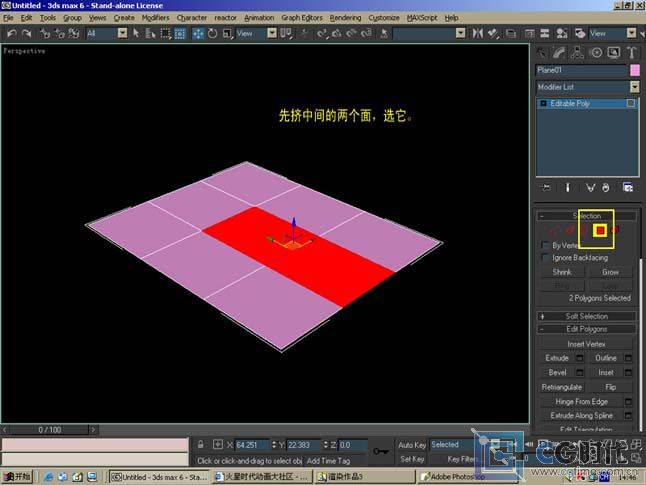This screenshot has height=485, width=646.
Task: Open the Rendering menu
Action: (x=345, y=18)
